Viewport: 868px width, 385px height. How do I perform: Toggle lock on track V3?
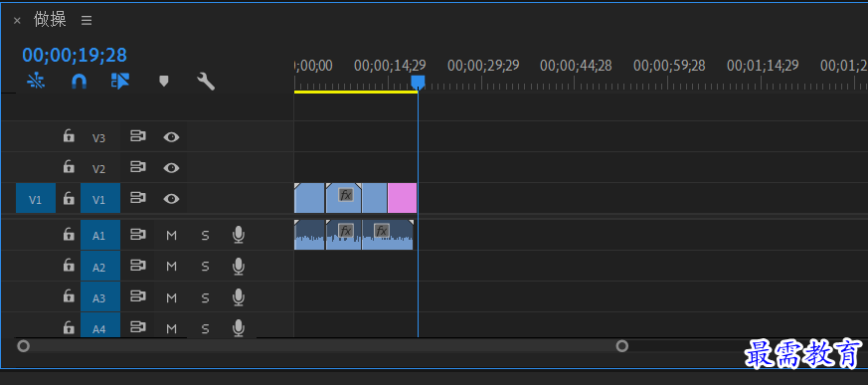pos(69,136)
